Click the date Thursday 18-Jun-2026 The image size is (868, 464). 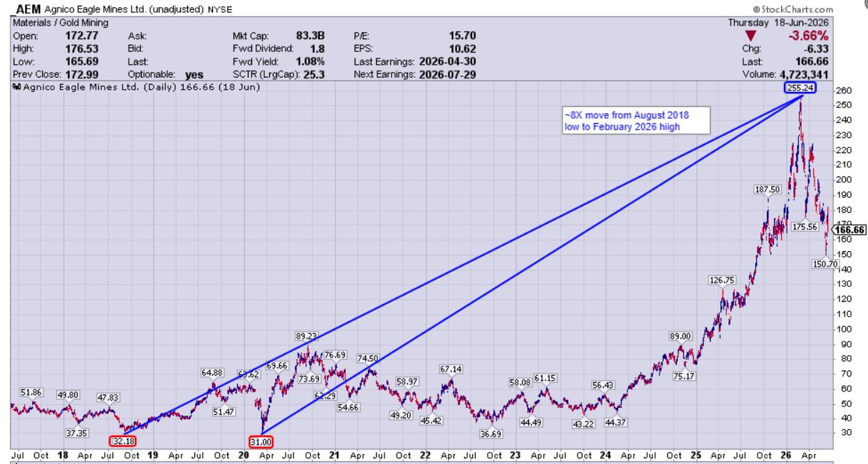point(779,23)
